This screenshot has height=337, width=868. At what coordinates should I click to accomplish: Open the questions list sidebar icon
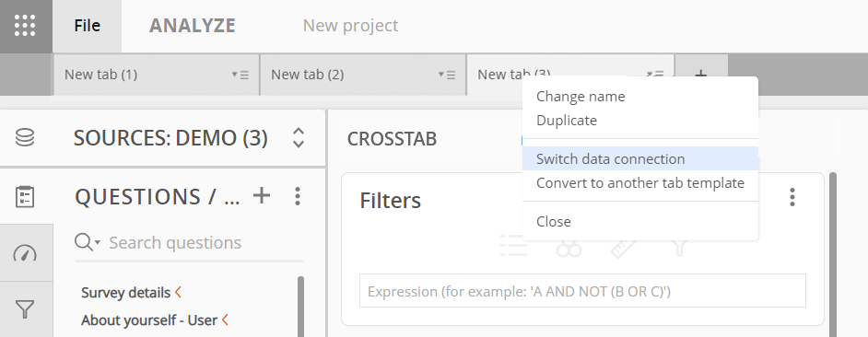pos(24,197)
